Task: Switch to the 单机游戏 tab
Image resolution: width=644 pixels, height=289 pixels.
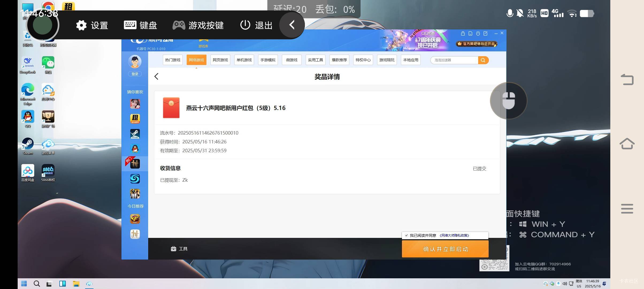Action: pos(244,60)
